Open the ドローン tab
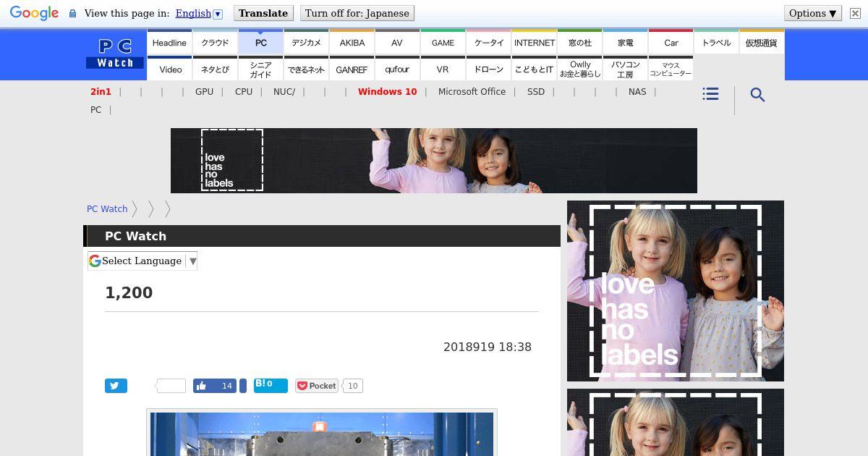This screenshot has height=456, width=868. point(488,69)
